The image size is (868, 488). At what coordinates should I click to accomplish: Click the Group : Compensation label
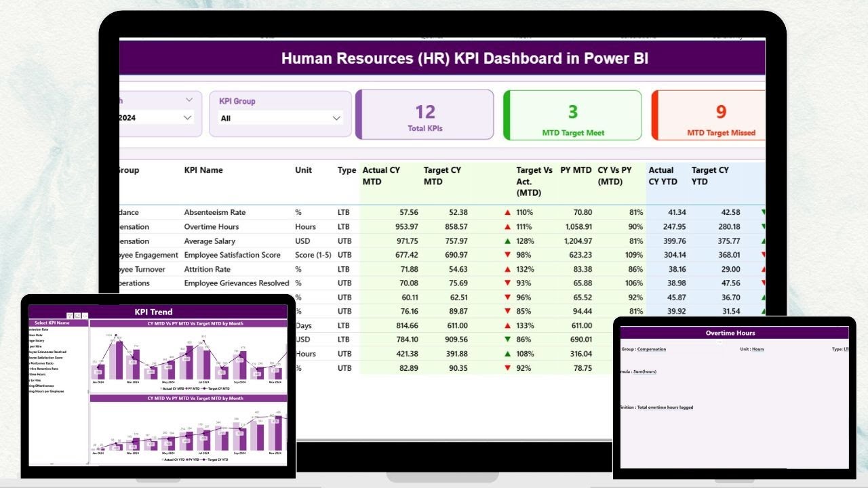coord(644,349)
